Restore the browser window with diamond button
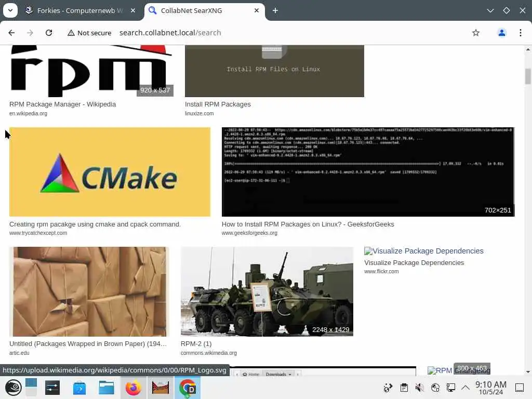 (506, 10)
